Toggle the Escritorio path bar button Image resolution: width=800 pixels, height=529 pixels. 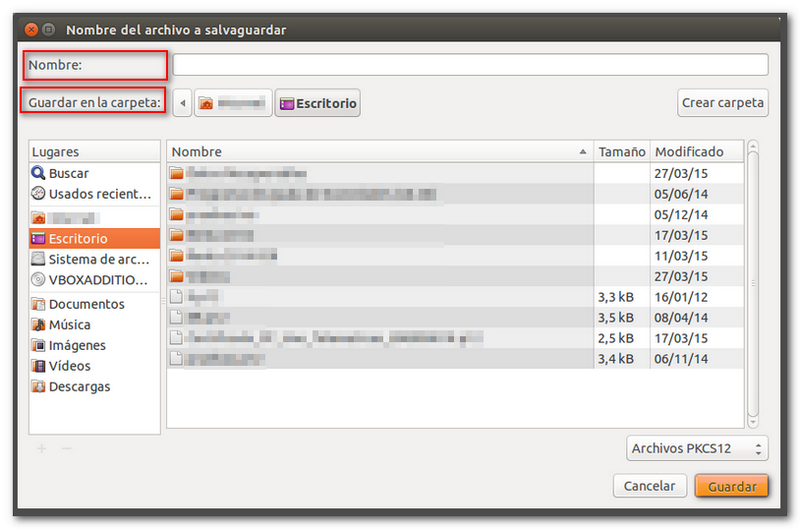[318, 103]
